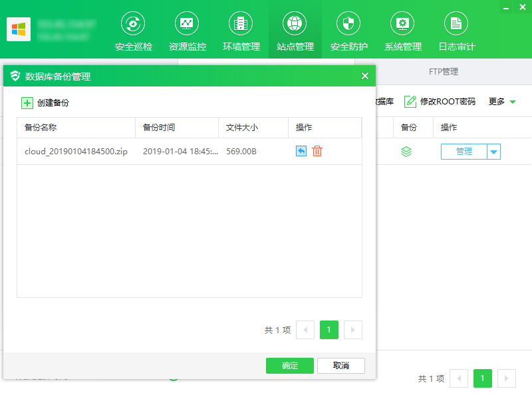Cancel the dialog with 取消
The height and width of the screenshot is (399, 532).
tap(341, 365)
